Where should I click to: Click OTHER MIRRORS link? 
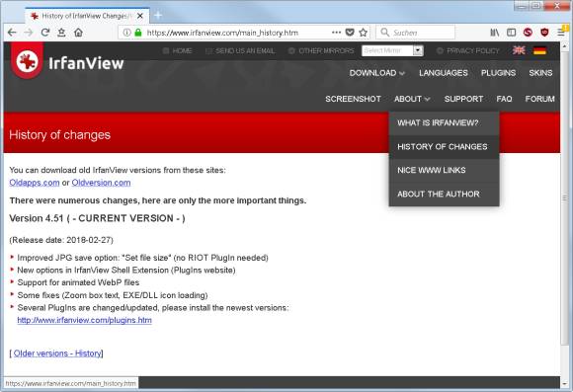point(322,50)
